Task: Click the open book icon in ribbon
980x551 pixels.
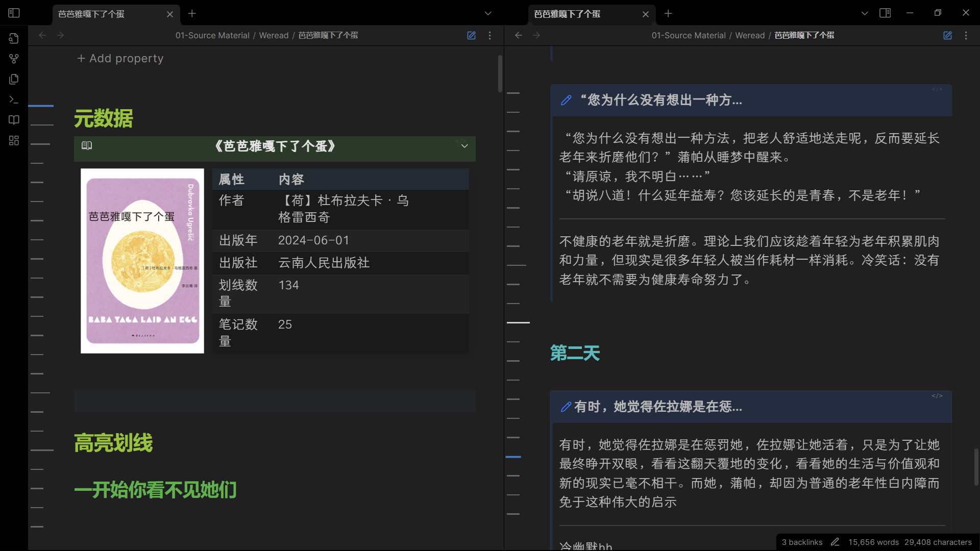Action: (x=14, y=120)
